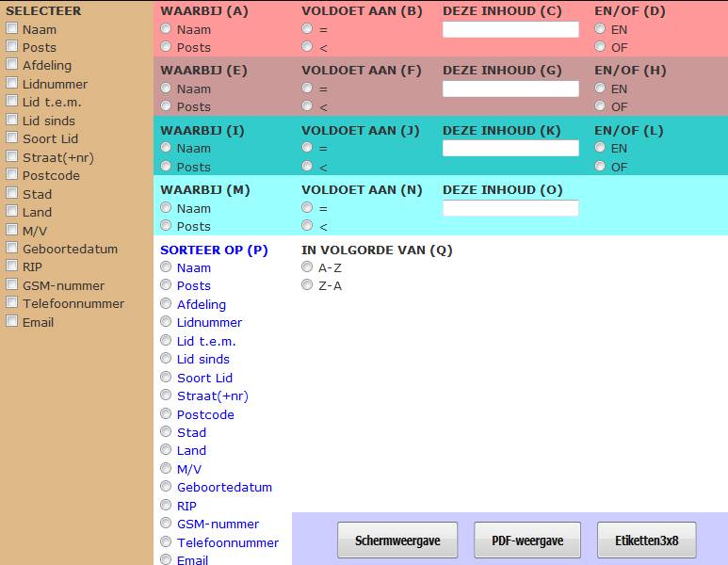Sort by Stad under SORTEER OP (P)

point(166,432)
